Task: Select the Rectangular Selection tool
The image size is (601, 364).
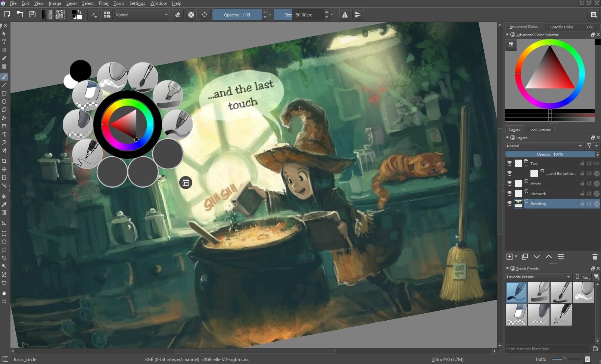Action: 4,233
